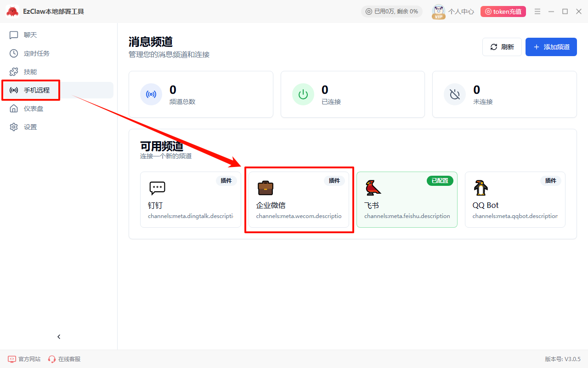
Task: Open 个人中心 user profile avatar
Action: click(x=439, y=11)
